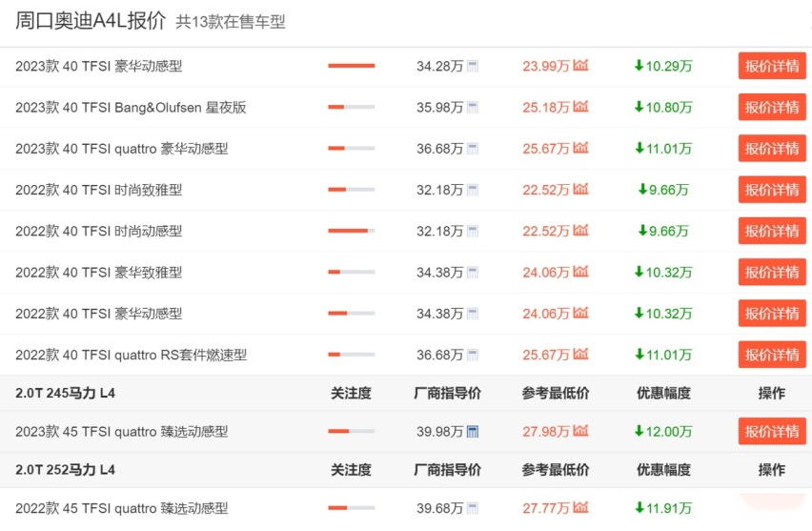Click calculator icon for 2022款 40 TFSI 豪华动感型

[x=473, y=314]
